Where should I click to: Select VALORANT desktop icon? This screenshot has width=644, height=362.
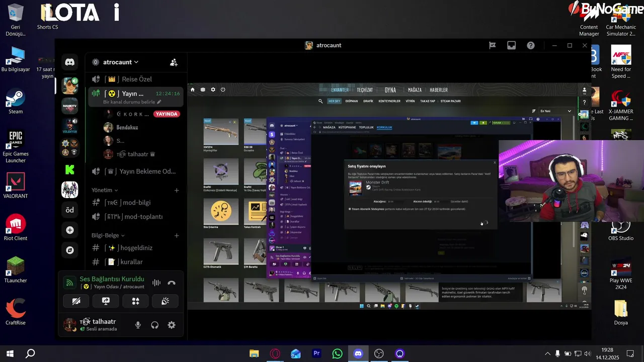pos(16,185)
